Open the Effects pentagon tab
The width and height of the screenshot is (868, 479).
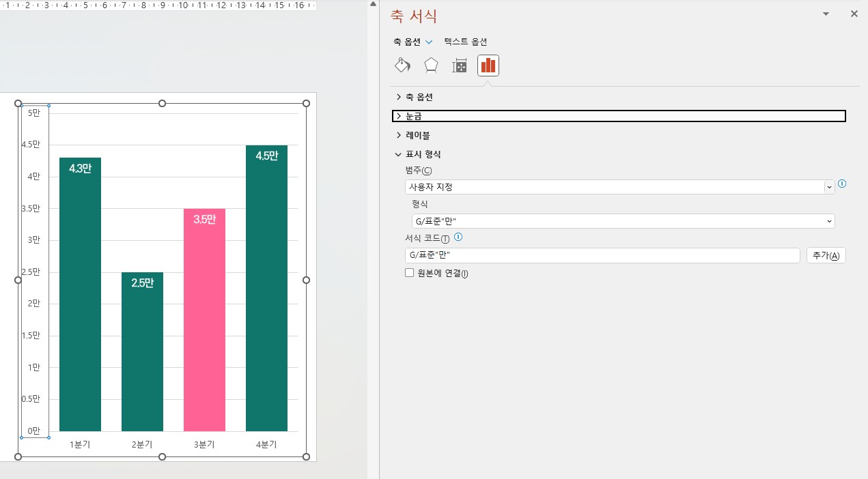(x=431, y=66)
